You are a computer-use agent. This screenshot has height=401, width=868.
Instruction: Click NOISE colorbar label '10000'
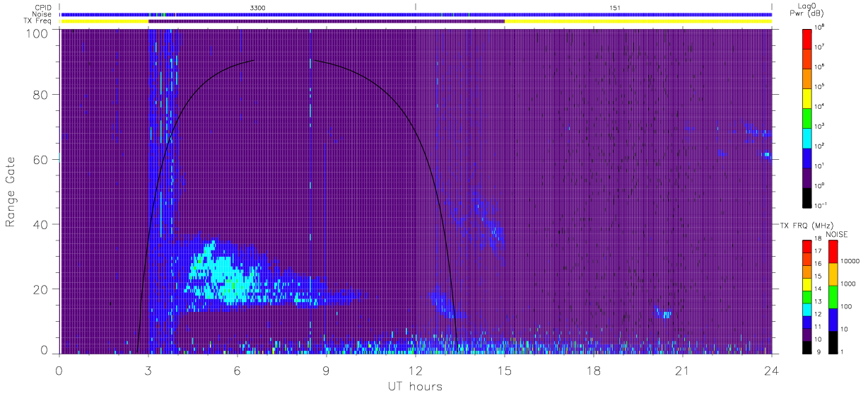click(851, 262)
